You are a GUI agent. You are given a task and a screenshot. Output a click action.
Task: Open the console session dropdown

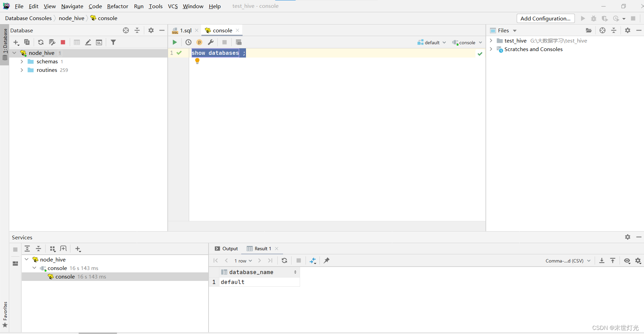[467, 43]
